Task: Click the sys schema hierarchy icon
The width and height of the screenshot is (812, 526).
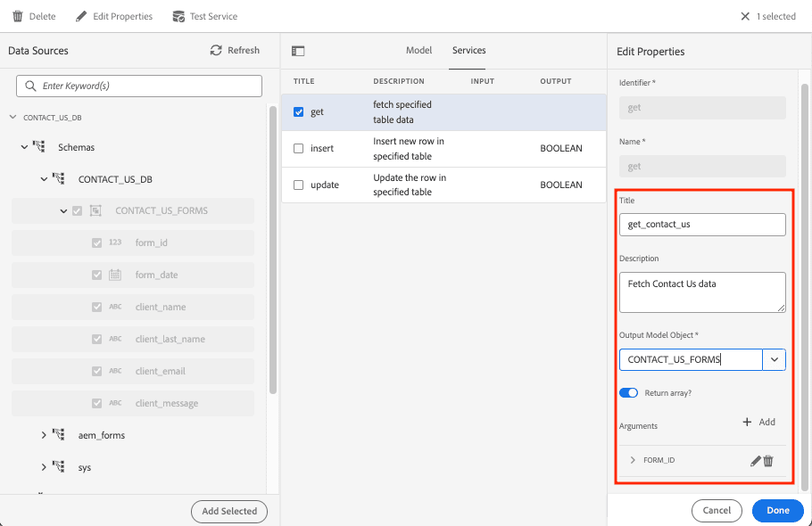Action: 59,466
